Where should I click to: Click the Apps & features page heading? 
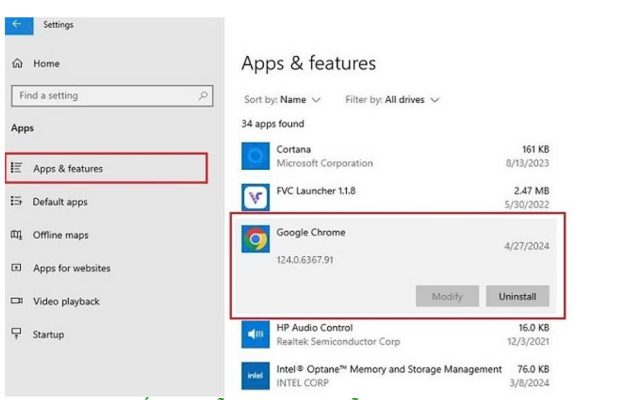click(309, 63)
